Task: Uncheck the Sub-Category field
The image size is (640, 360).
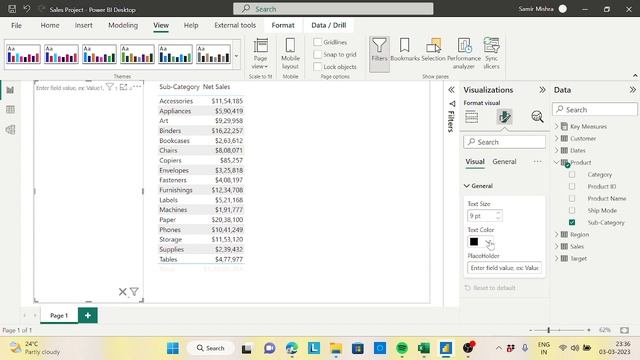Action: point(572,222)
